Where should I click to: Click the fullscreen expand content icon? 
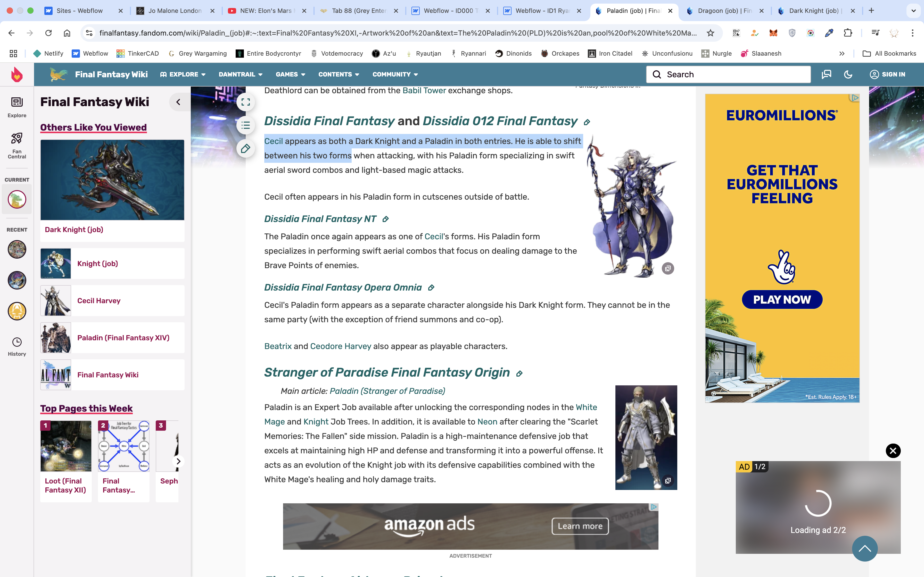245,102
